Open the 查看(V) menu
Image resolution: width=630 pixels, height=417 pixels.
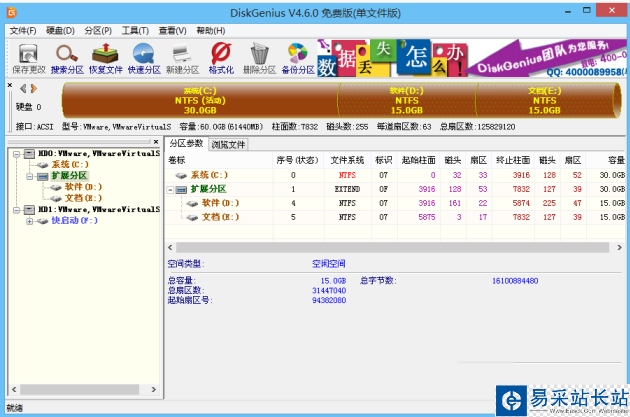click(172, 31)
